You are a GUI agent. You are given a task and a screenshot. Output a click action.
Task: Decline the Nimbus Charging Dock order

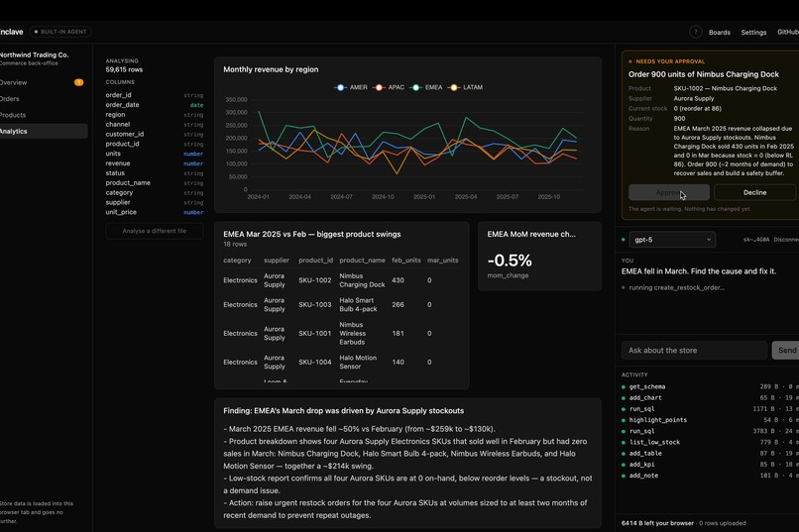(754, 192)
